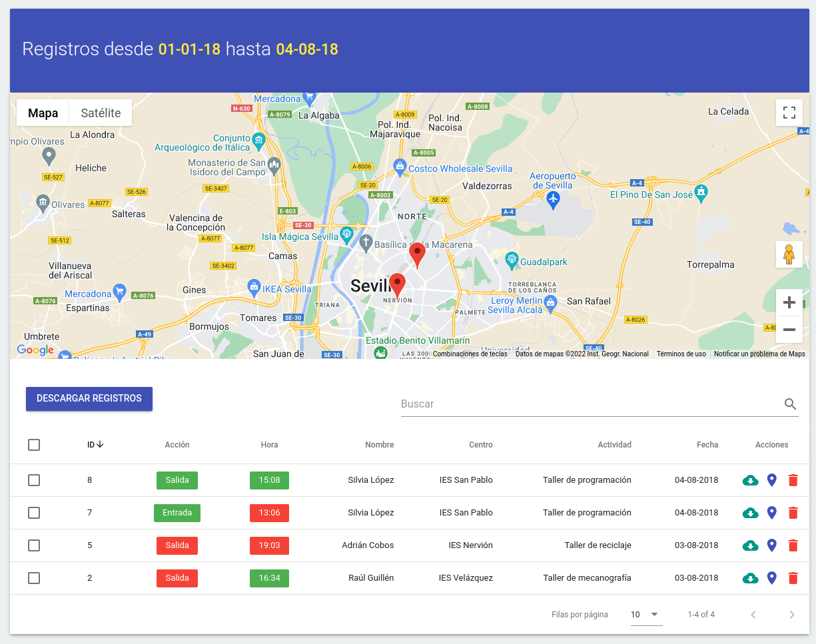Sort by Centro column header

pos(481,445)
